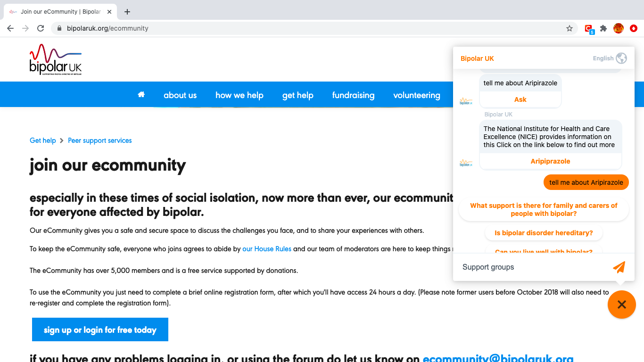Reload the page with refresh icon
The height and width of the screenshot is (362, 644).
tap(41, 28)
